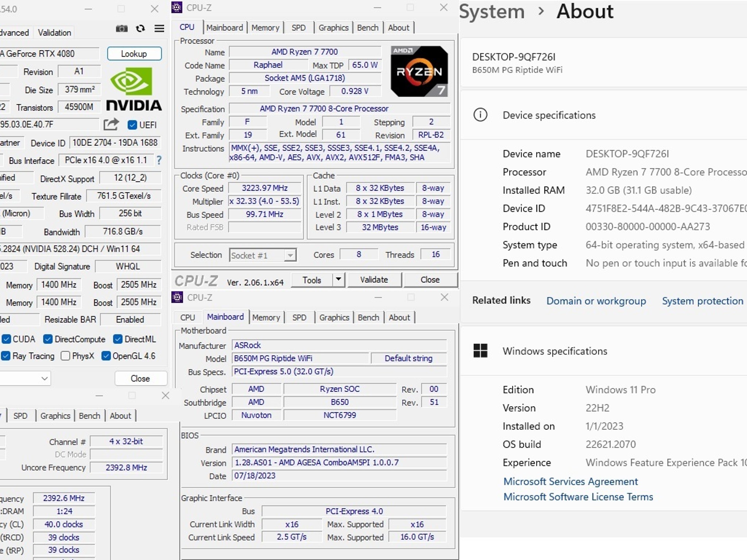Open the Socket #1 selection dropdown
The image size is (747, 560).
[263, 255]
